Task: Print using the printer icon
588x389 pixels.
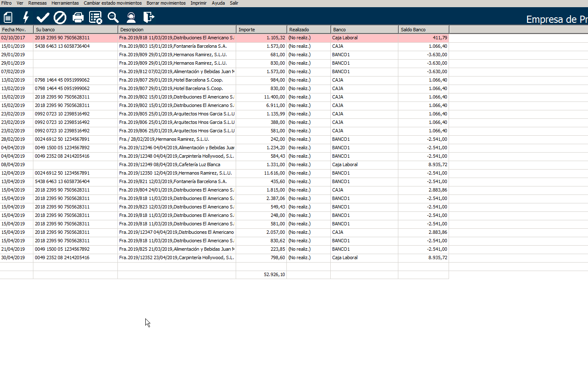Action: pyautogui.click(x=78, y=17)
